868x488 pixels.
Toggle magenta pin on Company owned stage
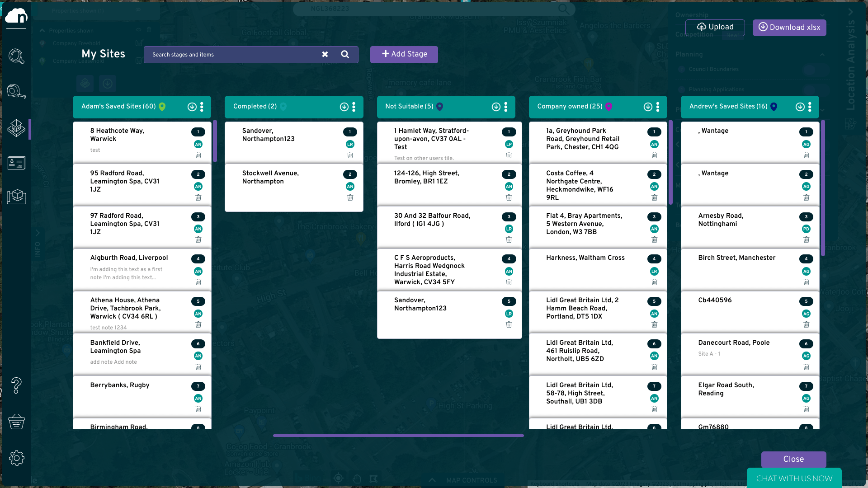[x=609, y=107]
